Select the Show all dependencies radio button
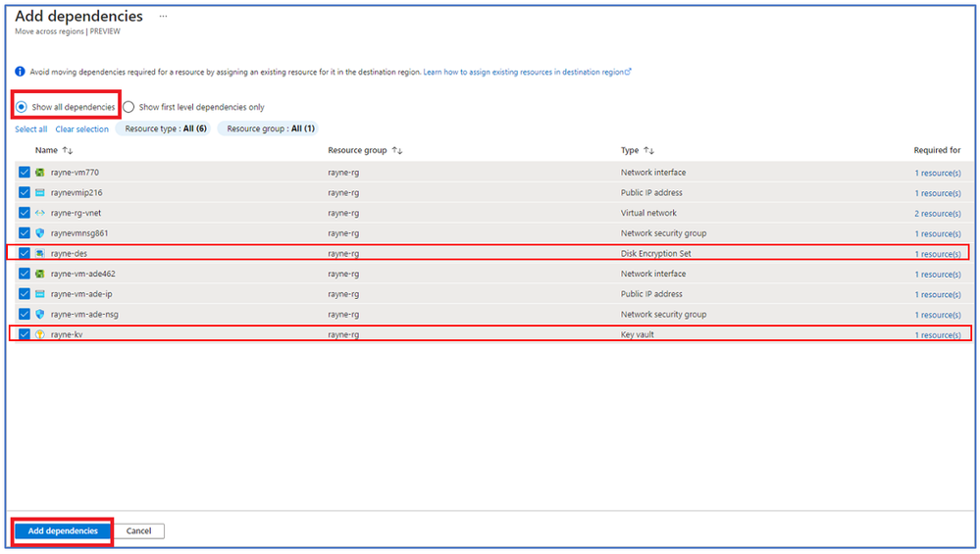 pyautogui.click(x=22, y=107)
